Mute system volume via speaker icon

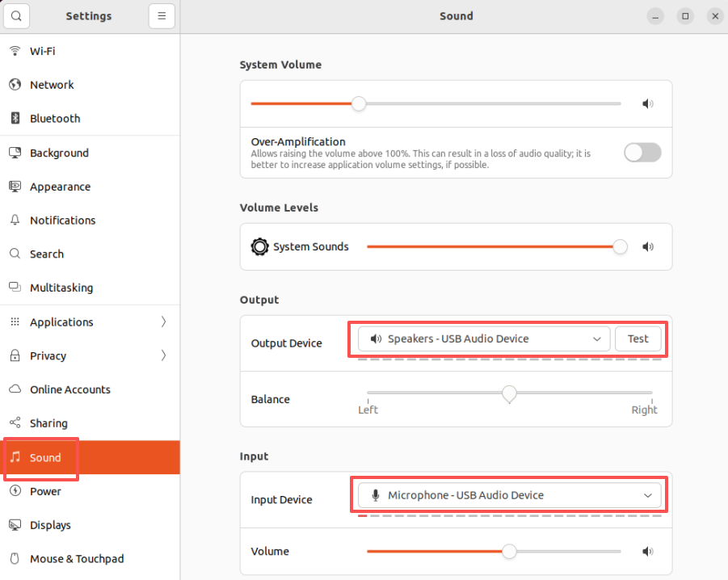pos(648,103)
